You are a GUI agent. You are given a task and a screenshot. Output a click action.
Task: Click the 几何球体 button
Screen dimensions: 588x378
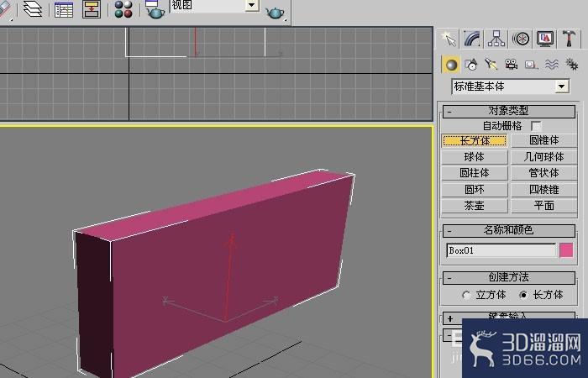pyautogui.click(x=543, y=157)
